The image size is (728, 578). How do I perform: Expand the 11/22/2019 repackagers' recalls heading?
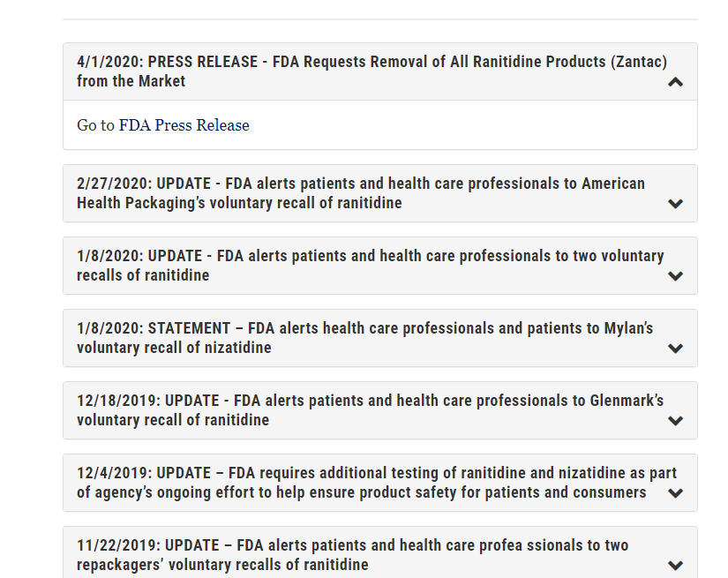click(x=352, y=545)
